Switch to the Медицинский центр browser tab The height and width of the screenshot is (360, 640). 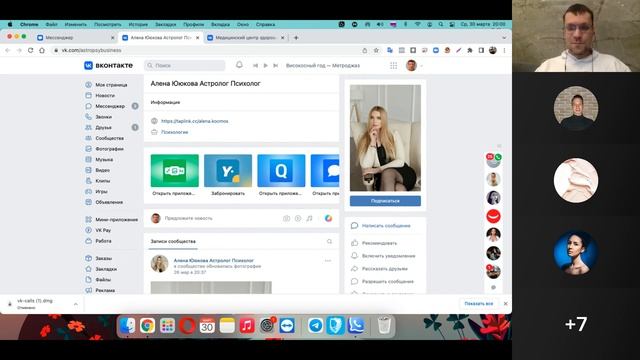coord(246,38)
